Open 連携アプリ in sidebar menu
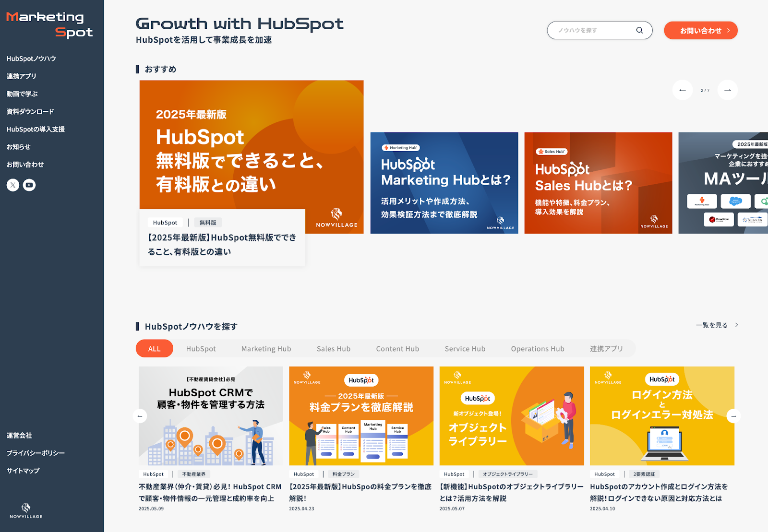The width and height of the screenshot is (768, 532). point(21,76)
